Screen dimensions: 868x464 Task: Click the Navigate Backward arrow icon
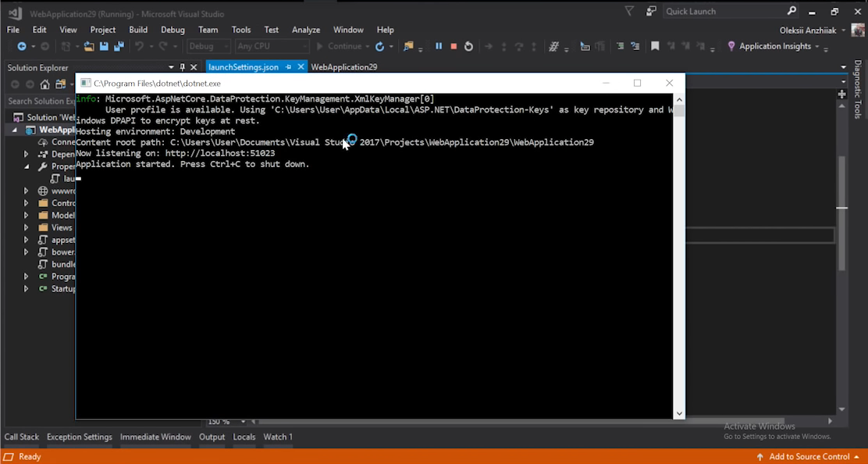pos(22,47)
